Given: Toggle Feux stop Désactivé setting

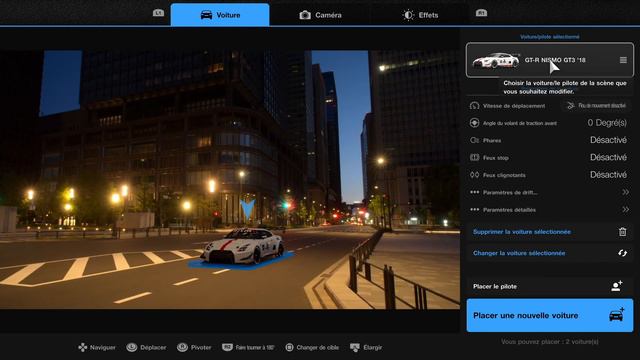Looking at the screenshot, I should tap(550, 158).
